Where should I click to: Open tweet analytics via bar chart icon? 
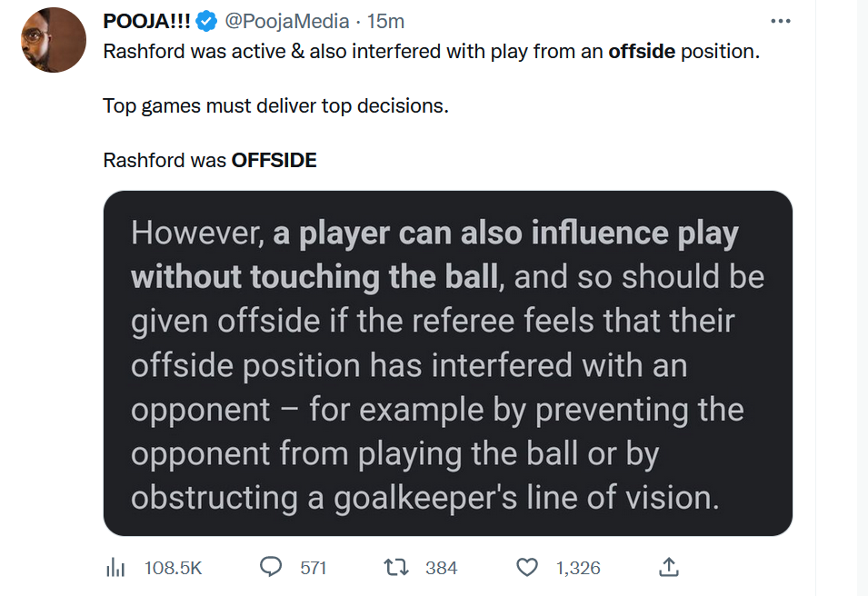pos(115,568)
